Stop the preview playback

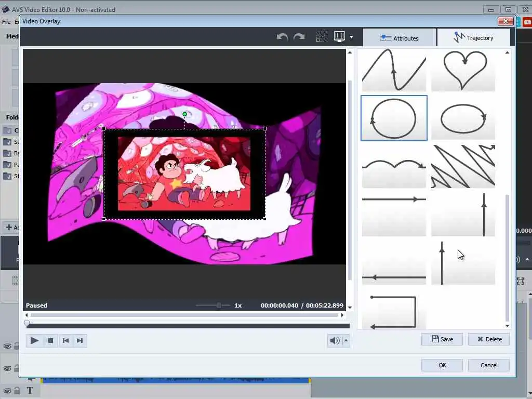(50, 341)
